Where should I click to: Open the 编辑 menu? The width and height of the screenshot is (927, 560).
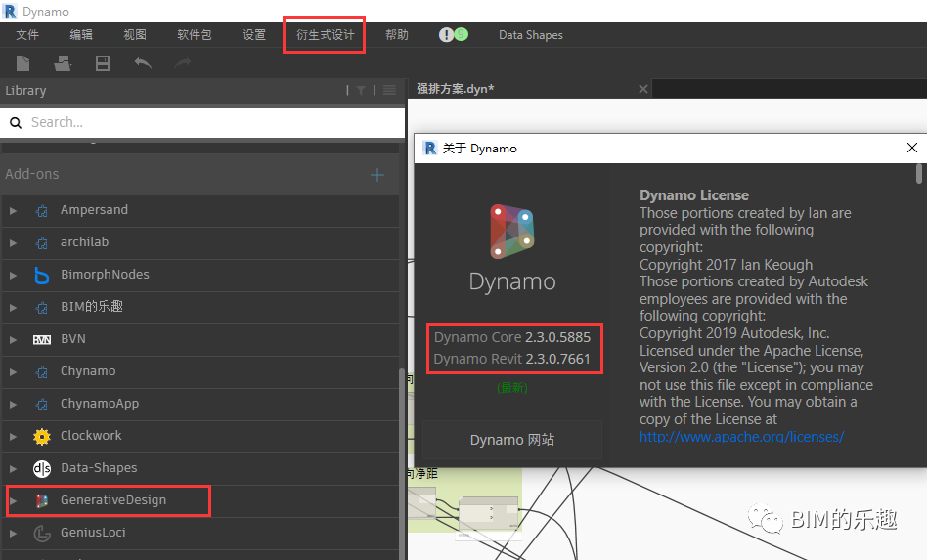[81, 35]
